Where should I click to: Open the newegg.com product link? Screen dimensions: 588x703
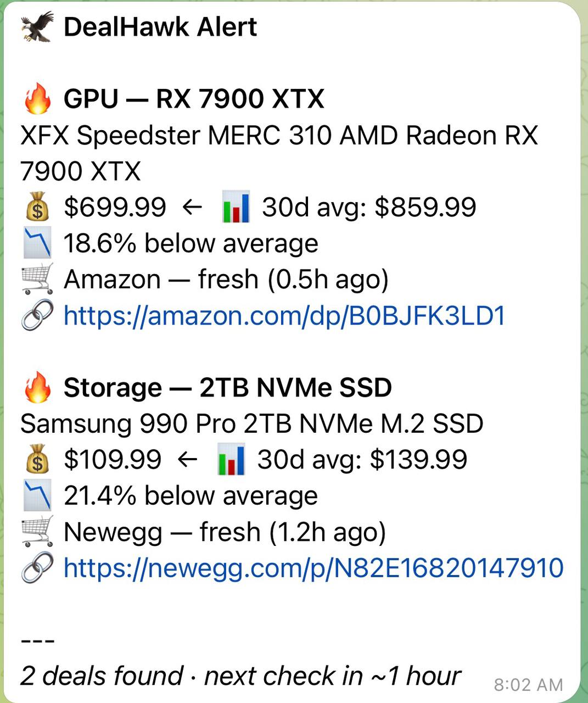point(313,568)
